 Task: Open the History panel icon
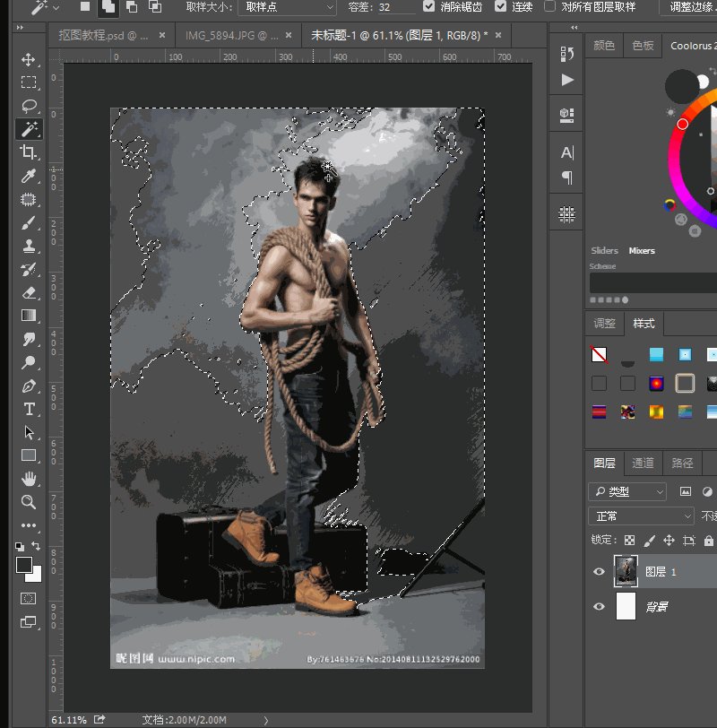pyautogui.click(x=566, y=55)
